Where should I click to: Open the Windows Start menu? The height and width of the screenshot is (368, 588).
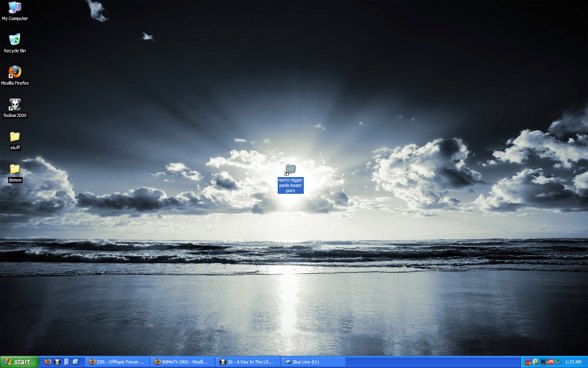pos(19,362)
